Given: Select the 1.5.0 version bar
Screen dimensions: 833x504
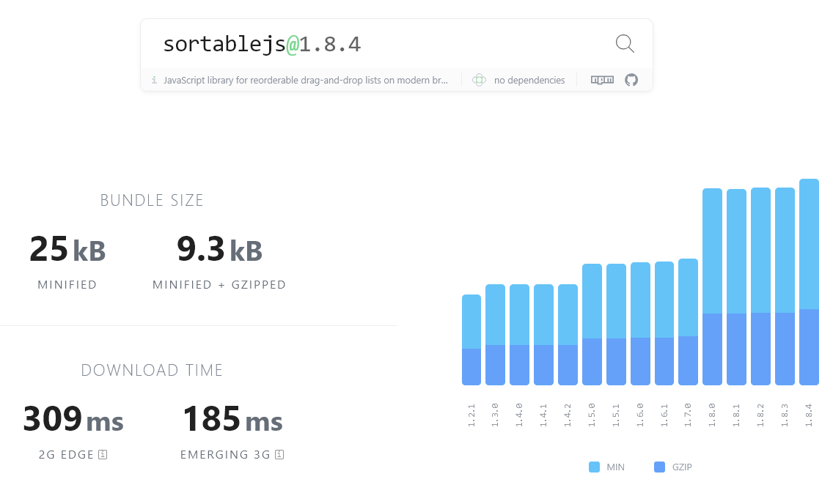Looking at the screenshot, I should point(592,325).
